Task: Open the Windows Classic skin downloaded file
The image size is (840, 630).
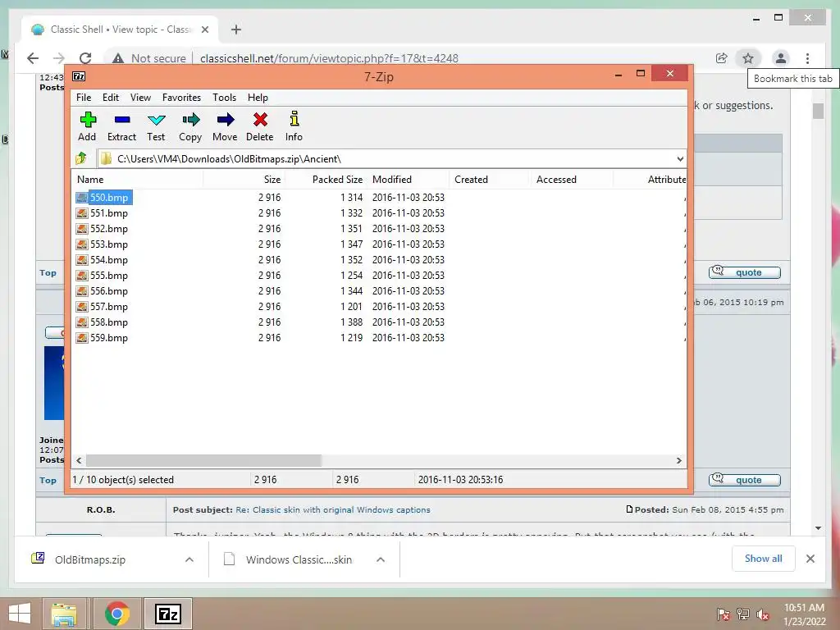Action: pyautogui.click(x=299, y=559)
